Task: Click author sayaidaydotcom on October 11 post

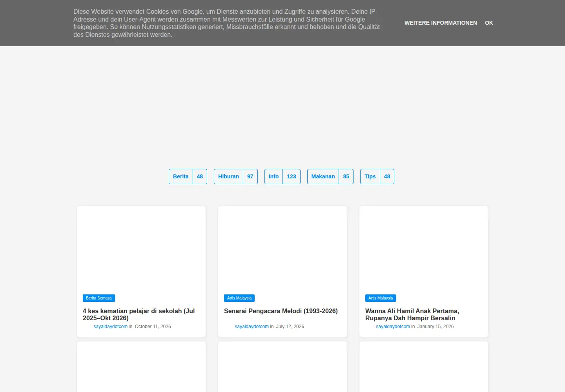Action: pyautogui.click(x=111, y=327)
